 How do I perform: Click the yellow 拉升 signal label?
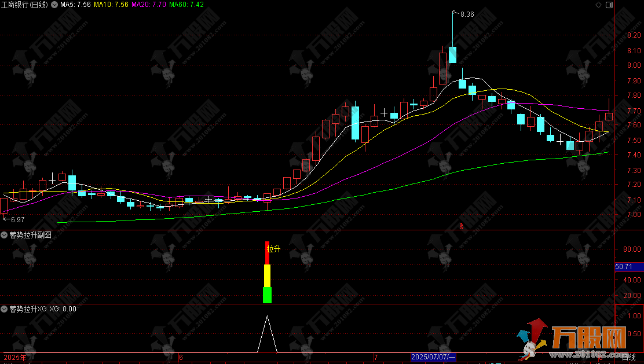click(x=273, y=249)
